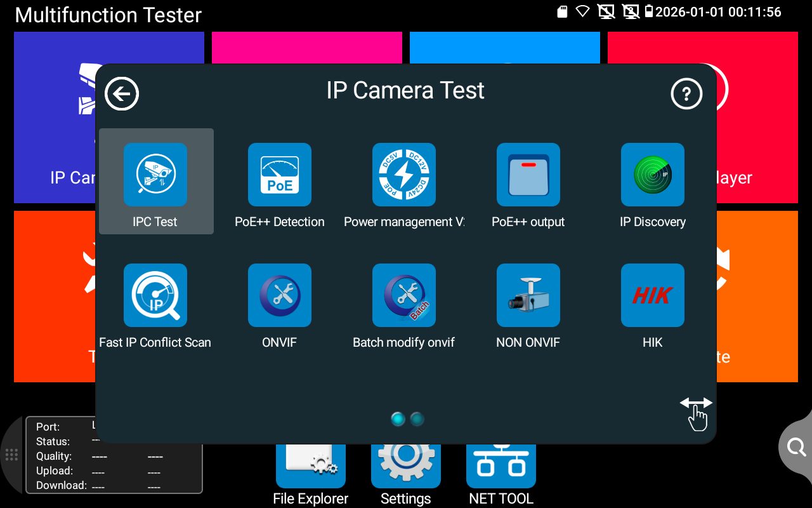Image resolution: width=812 pixels, height=508 pixels.
Task: Open Settings gear in bottom dock
Action: 406,466
